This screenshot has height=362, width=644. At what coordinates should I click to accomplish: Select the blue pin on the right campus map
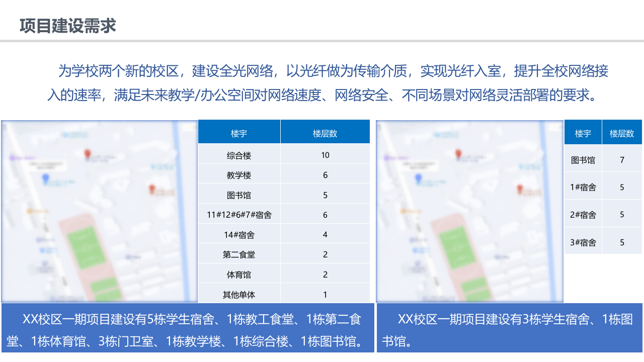click(x=418, y=178)
